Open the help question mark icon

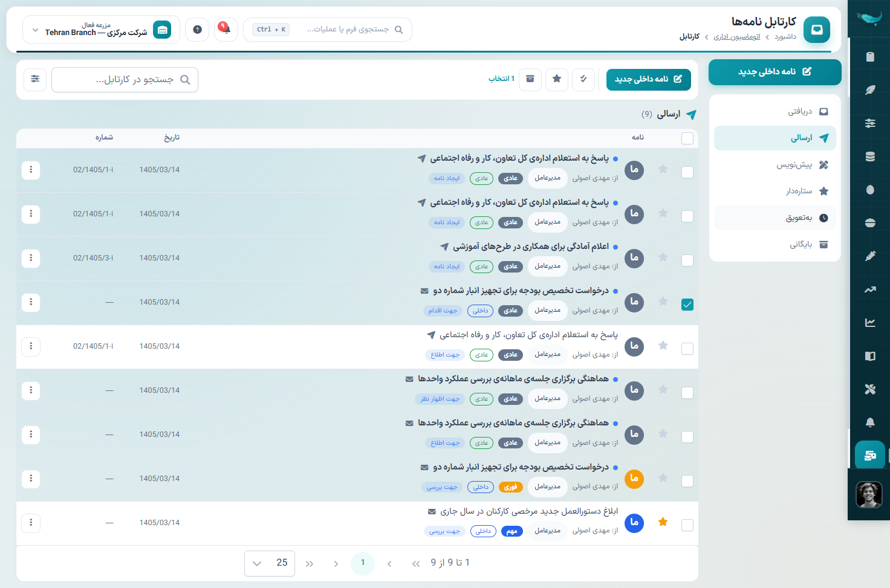(197, 29)
